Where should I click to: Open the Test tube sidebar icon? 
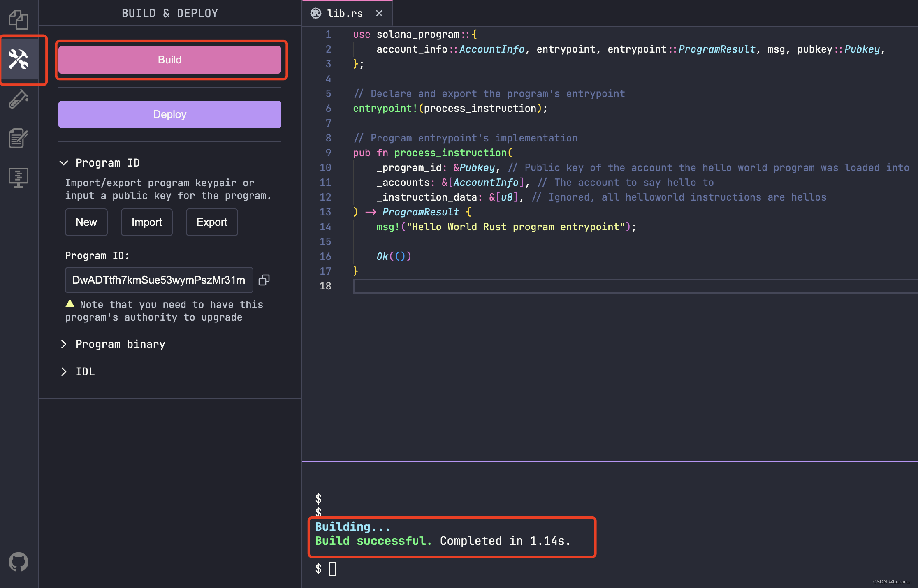(x=19, y=99)
